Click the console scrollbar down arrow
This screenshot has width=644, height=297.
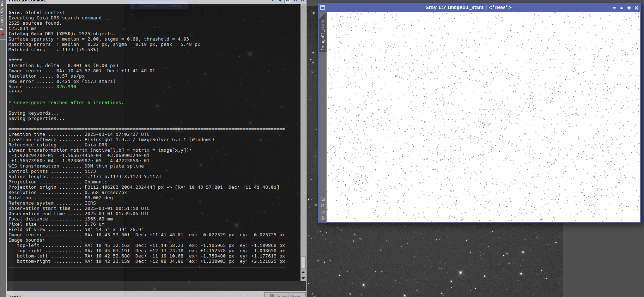click(303, 278)
